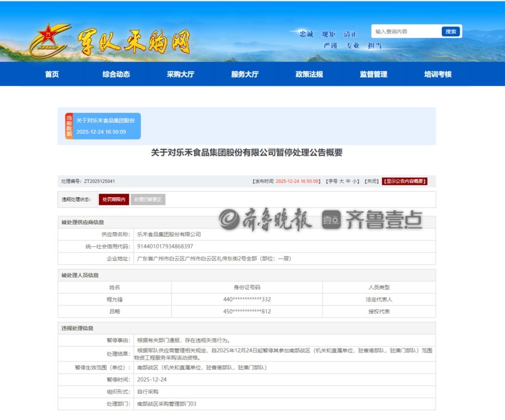Select the 处罚期限内 status tab
The height and width of the screenshot is (420, 505).
pyautogui.click(x=113, y=199)
